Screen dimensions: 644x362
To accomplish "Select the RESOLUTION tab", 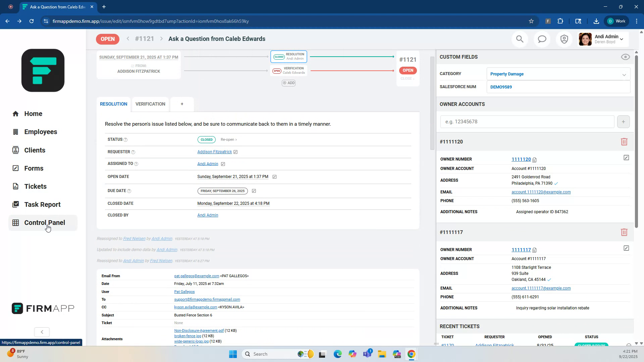I will point(113,104).
